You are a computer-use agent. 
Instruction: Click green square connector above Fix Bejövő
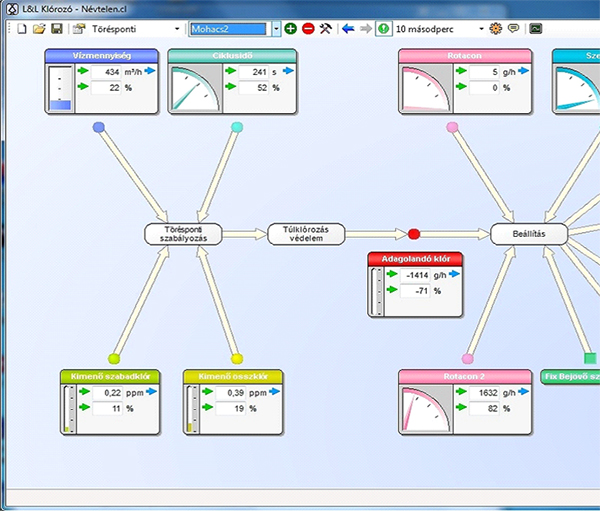tap(590, 359)
